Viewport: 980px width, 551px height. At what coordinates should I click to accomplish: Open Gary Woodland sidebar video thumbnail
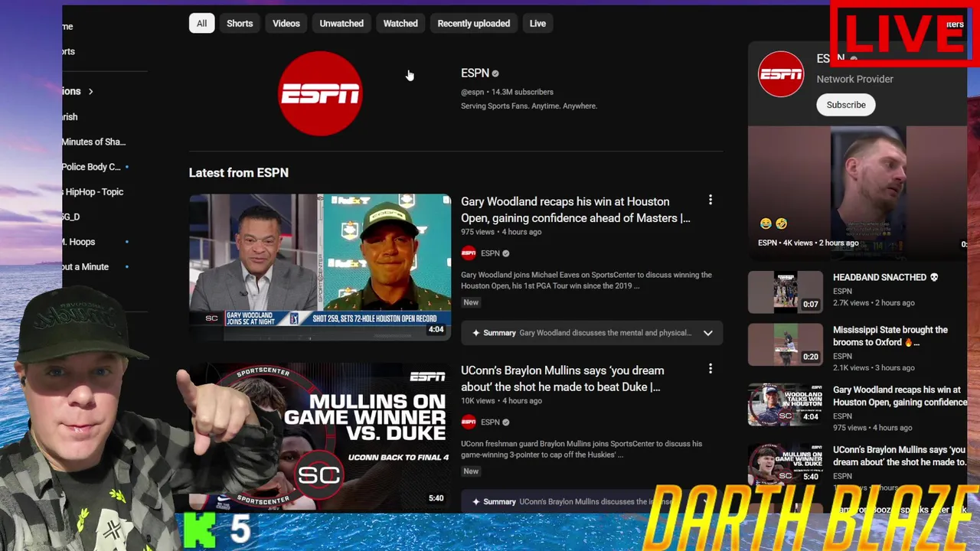786,404
